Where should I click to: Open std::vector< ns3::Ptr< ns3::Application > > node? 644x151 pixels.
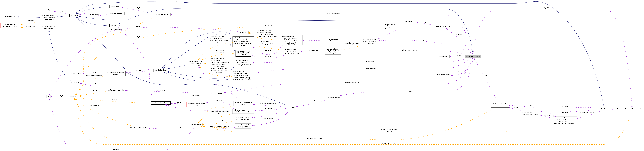click(243, 126)
